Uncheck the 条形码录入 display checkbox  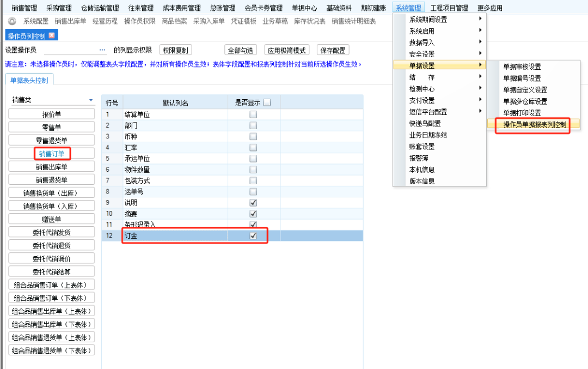[253, 224]
